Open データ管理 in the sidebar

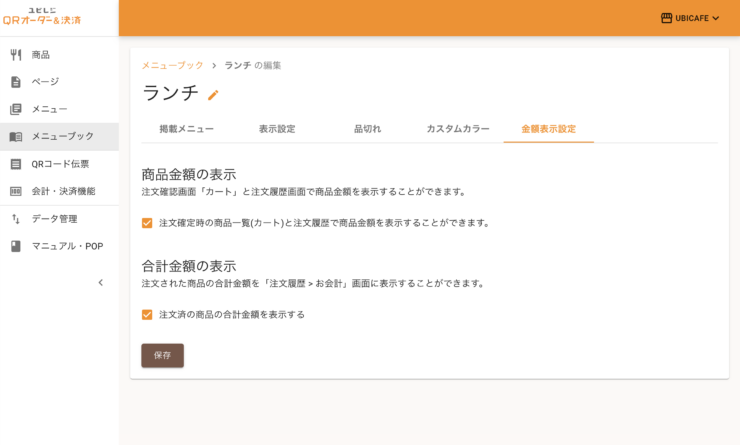point(59,219)
